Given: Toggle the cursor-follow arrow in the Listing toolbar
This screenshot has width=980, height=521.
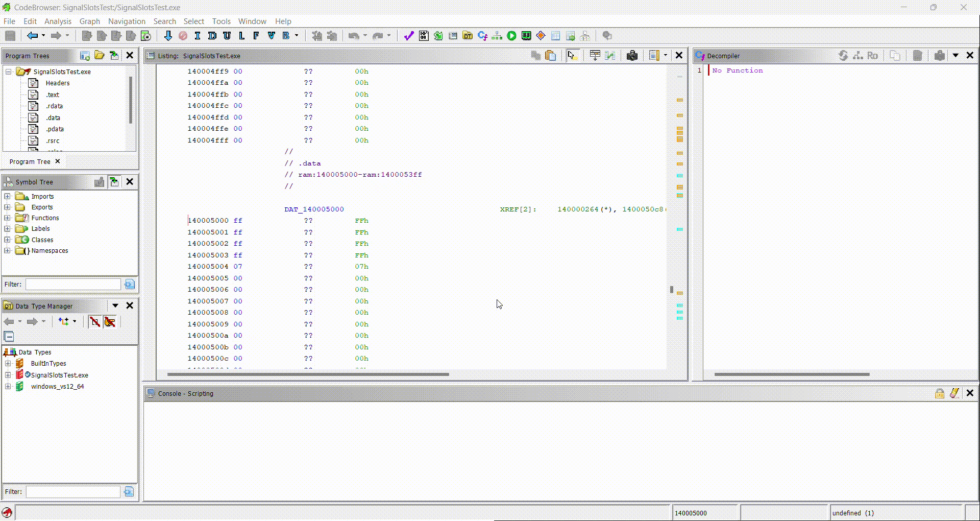Looking at the screenshot, I should tap(572, 55).
